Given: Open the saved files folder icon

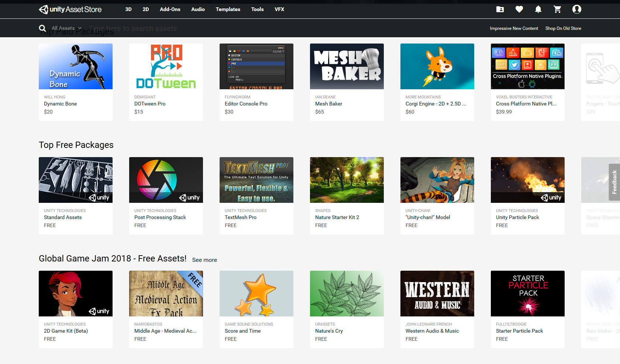Looking at the screenshot, I should [500, 9].
